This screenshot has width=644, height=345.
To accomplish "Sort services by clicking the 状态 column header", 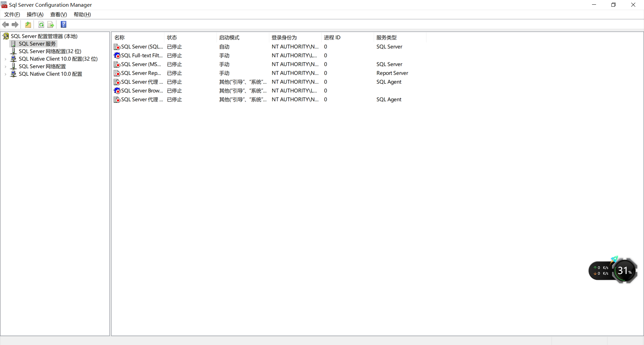I will pyautogui.click(x=172, y=37).
